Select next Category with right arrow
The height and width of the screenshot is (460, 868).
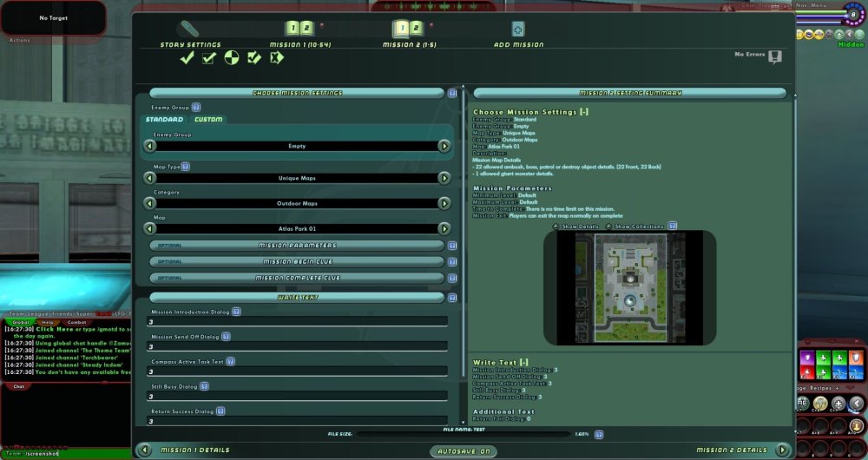point(444,203)
